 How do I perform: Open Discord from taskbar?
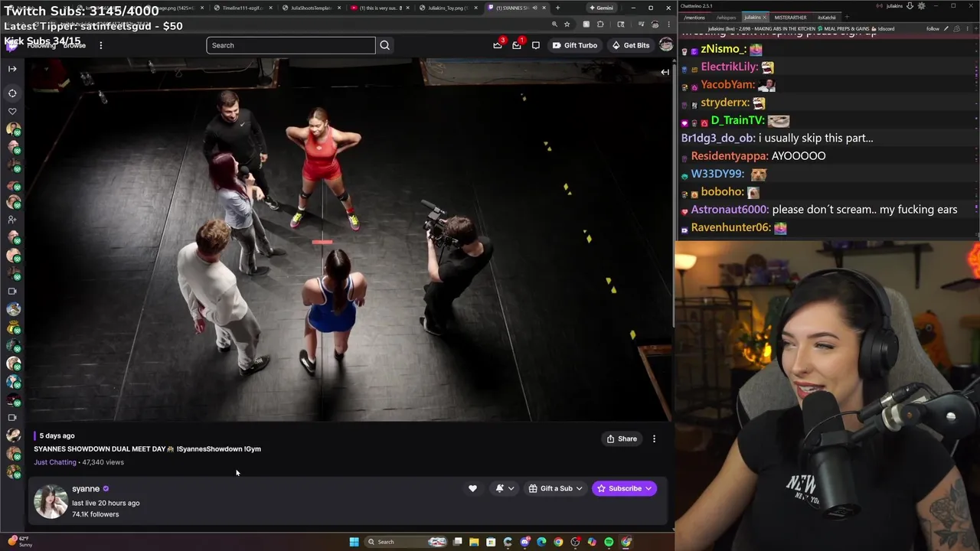524,542
